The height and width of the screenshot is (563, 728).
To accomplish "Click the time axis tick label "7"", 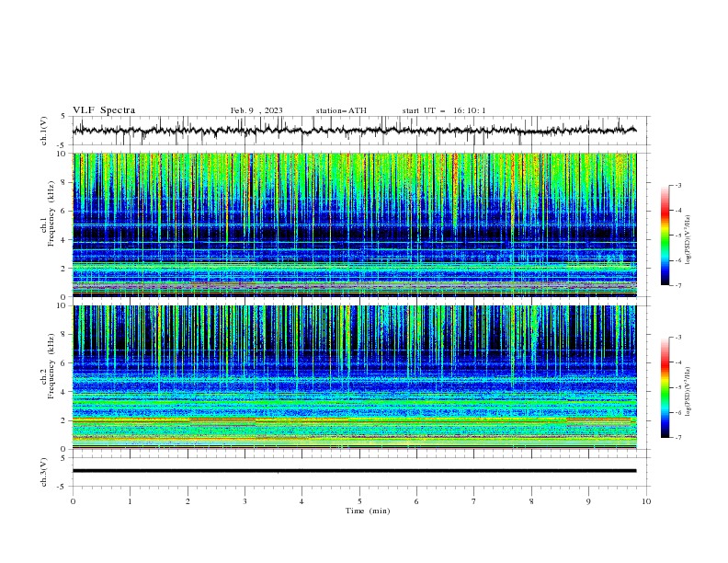I will click(474, 501).
